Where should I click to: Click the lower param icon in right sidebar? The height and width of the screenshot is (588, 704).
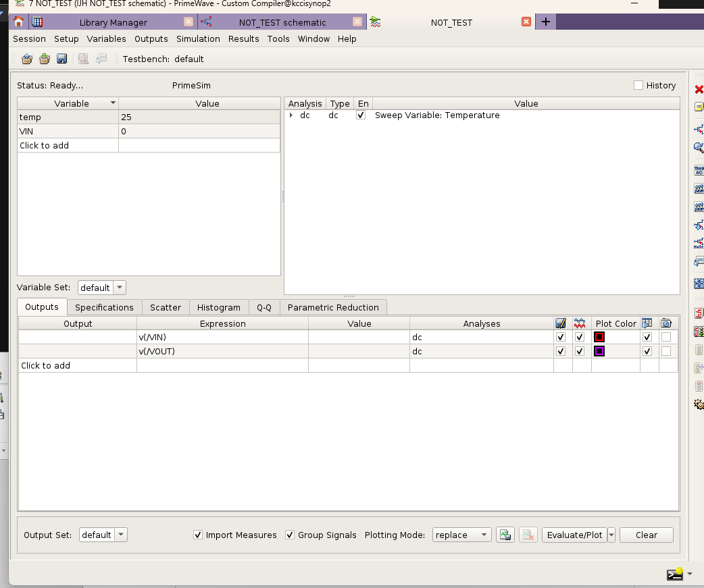pos(699,207)
